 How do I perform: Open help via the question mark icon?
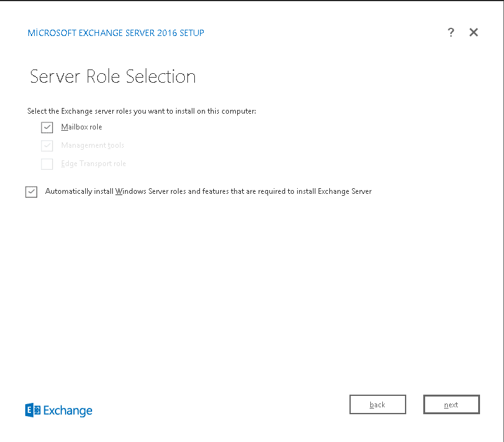(x=450, y=32)
